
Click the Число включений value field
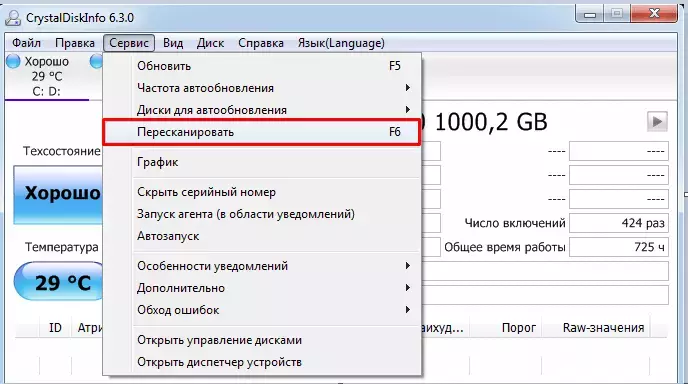point(619,223)
